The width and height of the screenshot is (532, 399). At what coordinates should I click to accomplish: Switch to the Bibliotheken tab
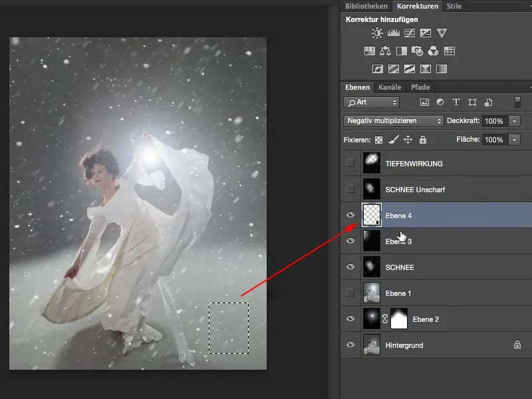[366, 6]
